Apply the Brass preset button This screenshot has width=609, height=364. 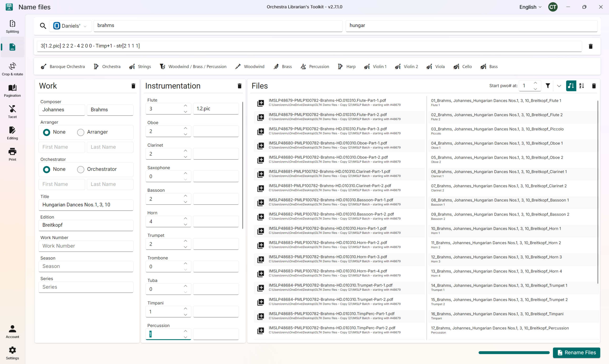pyautogui.click(x=283, y=66)
